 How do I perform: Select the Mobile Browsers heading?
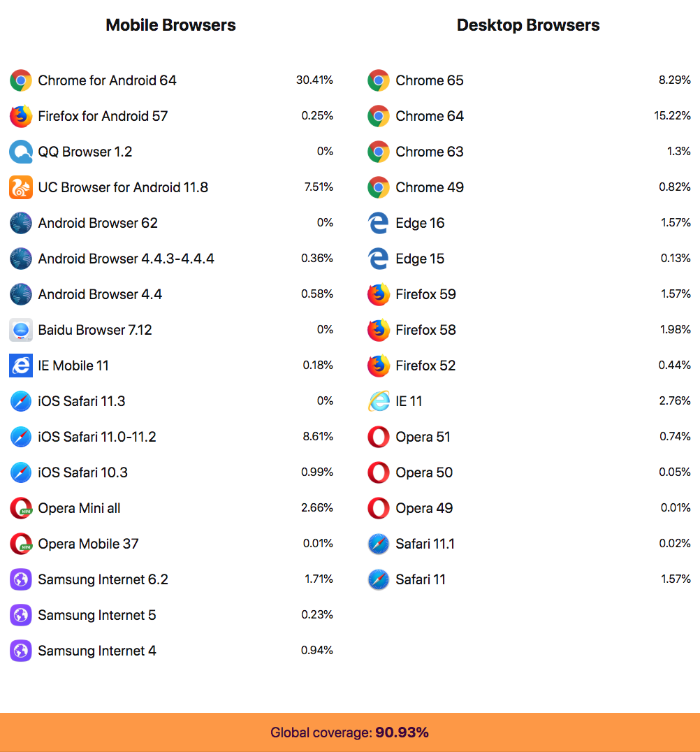click(171, 25)
